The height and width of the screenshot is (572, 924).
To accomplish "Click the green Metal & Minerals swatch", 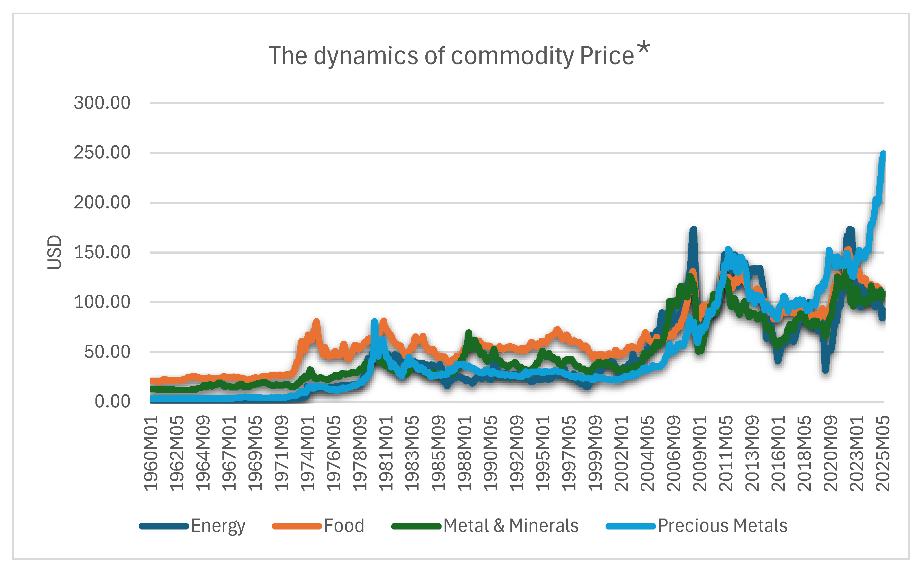I will (x=417, y=526).
